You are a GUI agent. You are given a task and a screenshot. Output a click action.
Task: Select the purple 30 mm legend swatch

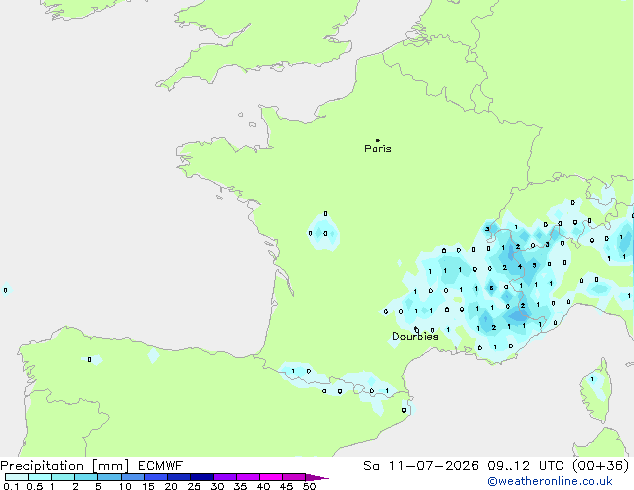(x=225, y=477)
